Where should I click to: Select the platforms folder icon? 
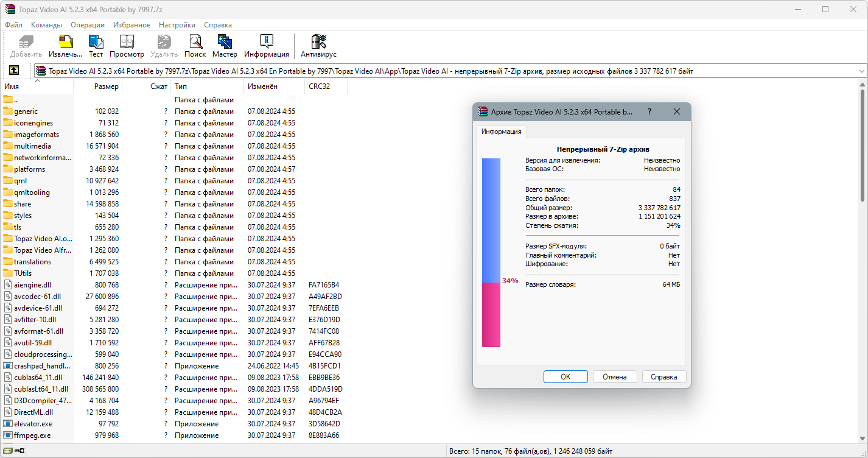(8, 169)
